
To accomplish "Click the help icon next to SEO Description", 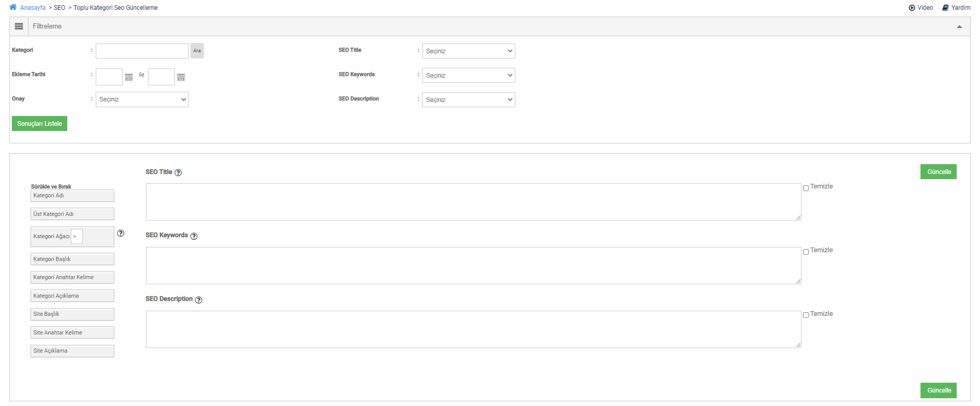I will [199, 300].
